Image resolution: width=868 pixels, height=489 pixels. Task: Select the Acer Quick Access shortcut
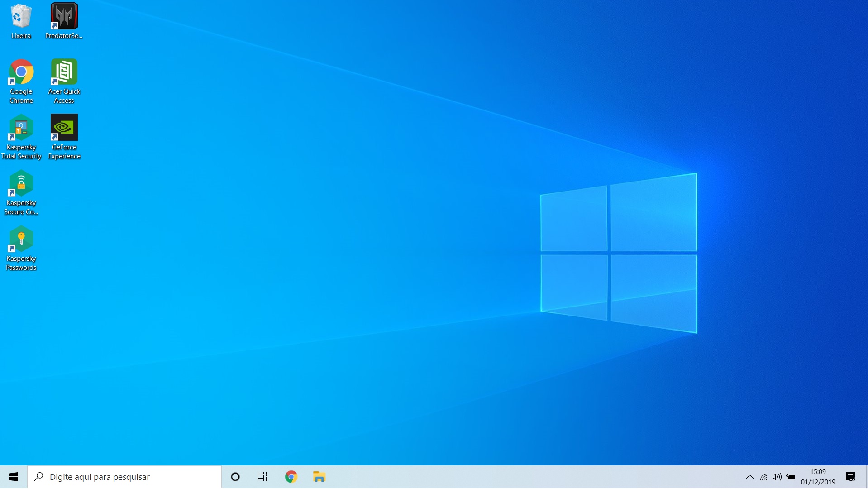(64, 81)
